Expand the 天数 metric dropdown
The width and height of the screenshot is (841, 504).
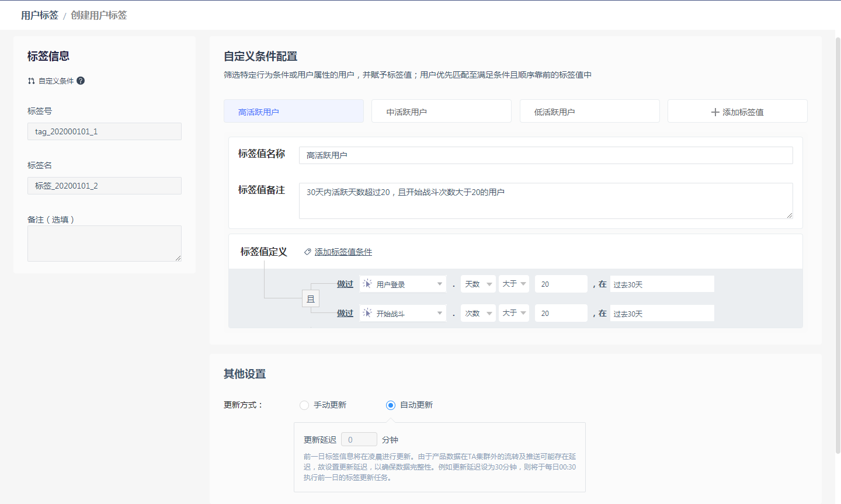tap(478, 284)
